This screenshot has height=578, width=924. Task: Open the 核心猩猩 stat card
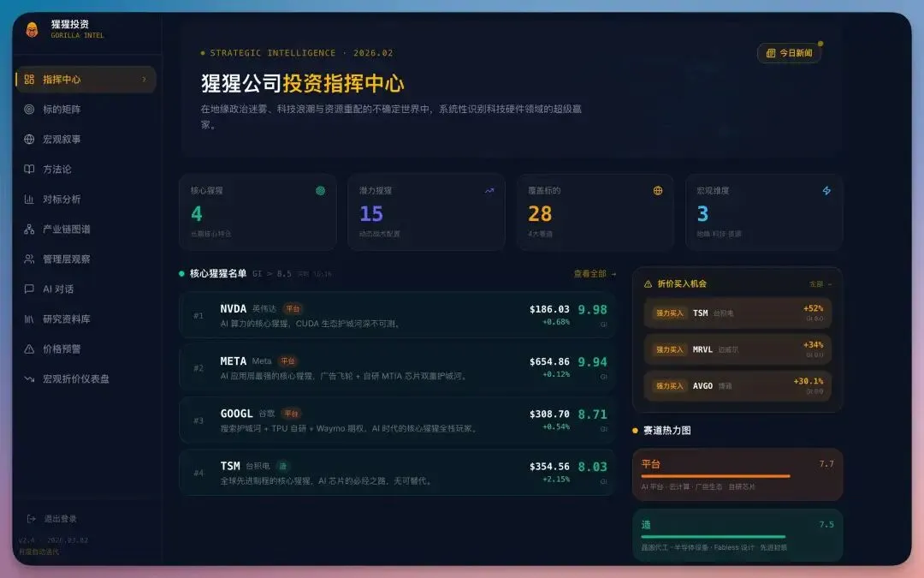click(x=258, y=212)
